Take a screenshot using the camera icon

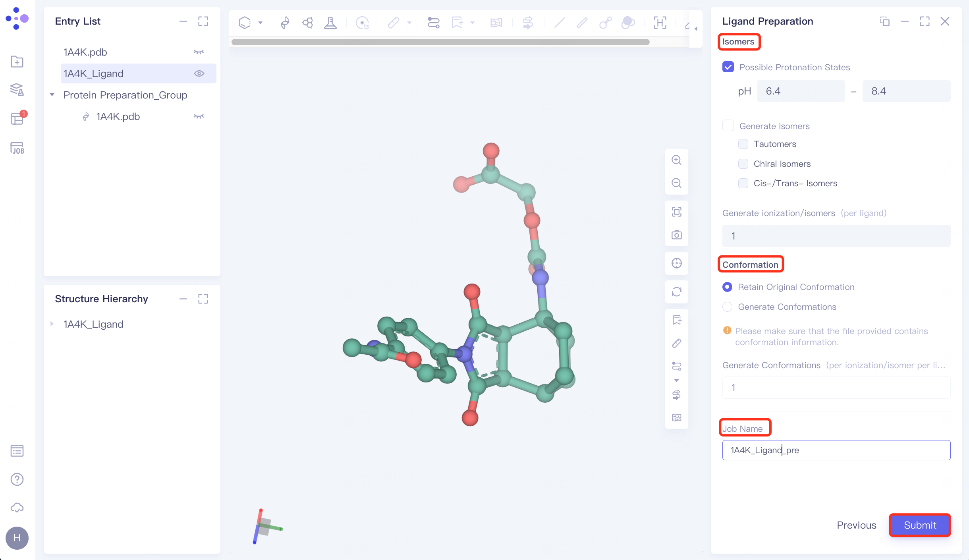coord(676,235)
